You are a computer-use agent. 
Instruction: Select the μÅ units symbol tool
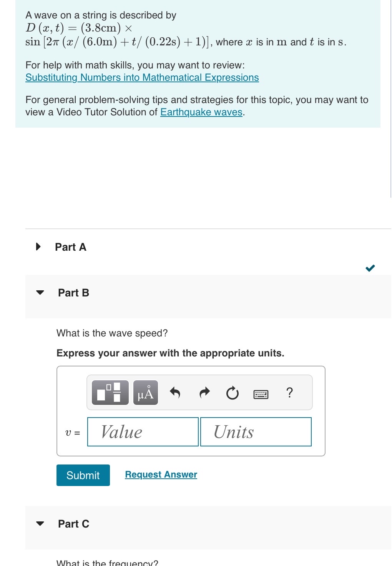pos(145,393)
